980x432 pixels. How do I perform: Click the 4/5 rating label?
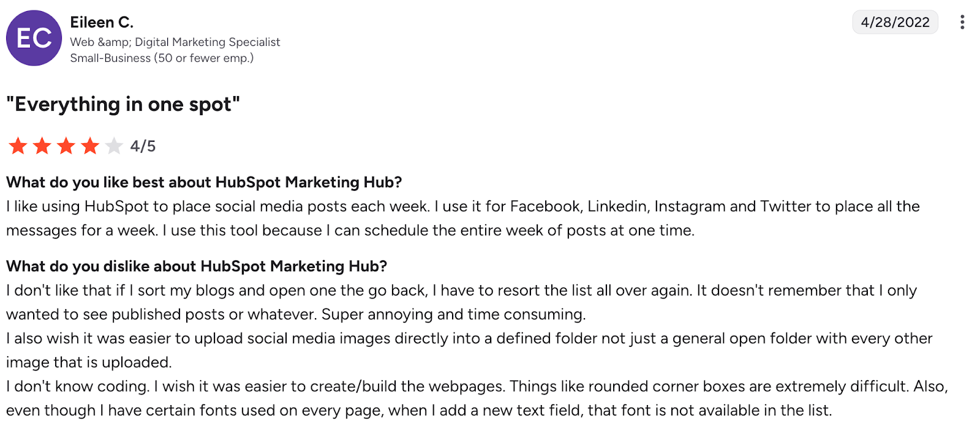coord(142,146)
